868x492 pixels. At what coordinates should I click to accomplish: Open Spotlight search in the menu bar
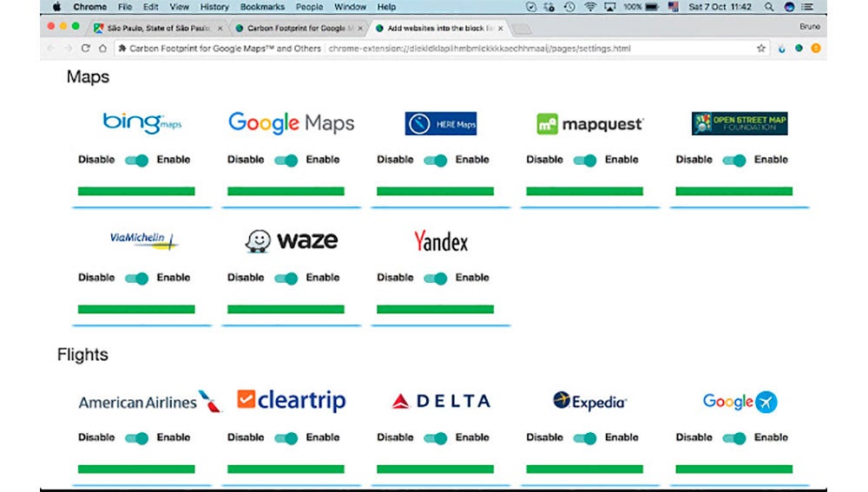(x=769, y=7)
